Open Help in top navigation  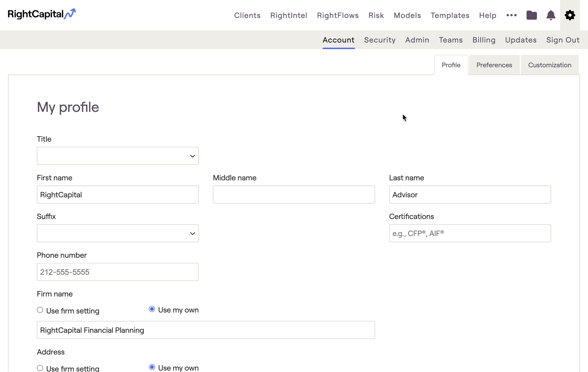[488, 15]
